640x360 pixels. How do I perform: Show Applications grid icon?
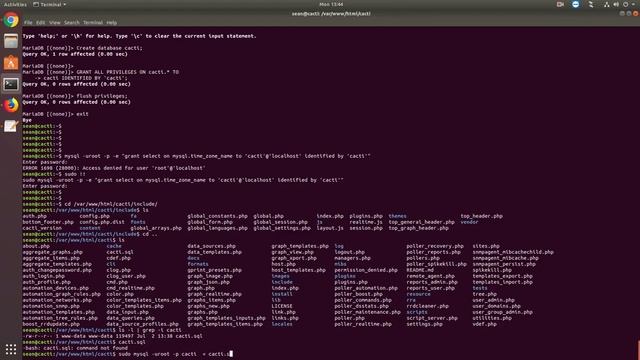pyautogui.click(x=11, y=349)
